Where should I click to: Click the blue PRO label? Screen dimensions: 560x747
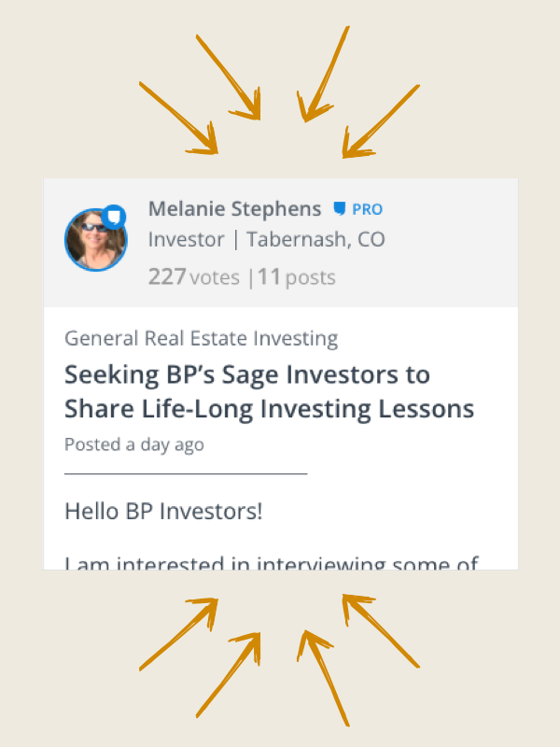(367, 209)
